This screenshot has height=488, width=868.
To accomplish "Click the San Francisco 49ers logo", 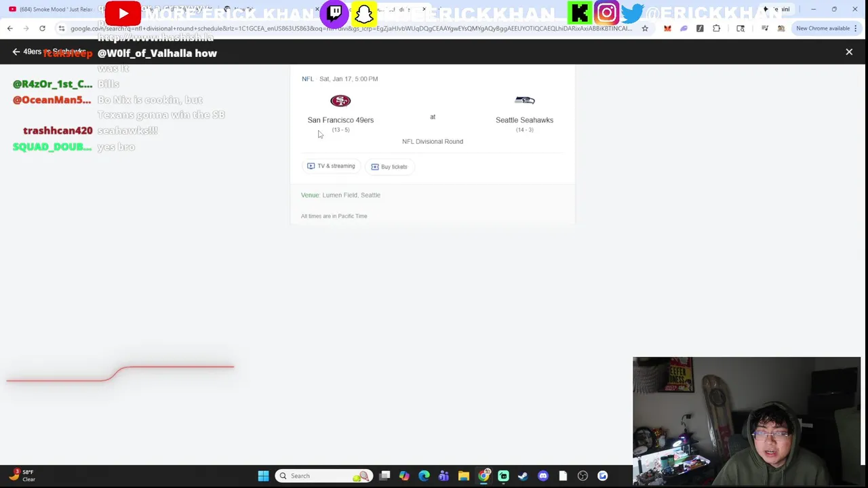I will coord(340,101).
